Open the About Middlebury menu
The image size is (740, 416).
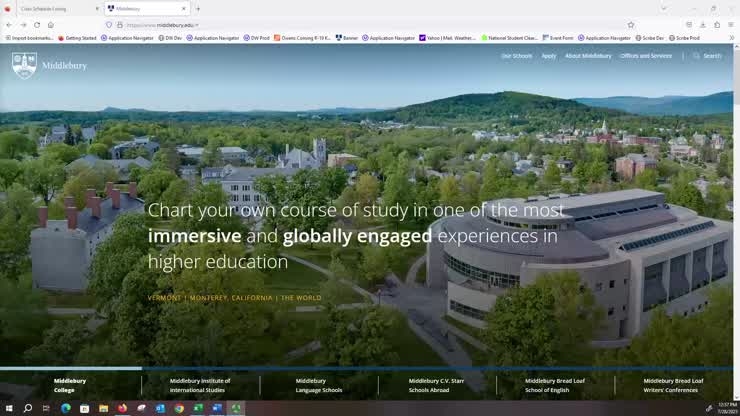(588, 56)
